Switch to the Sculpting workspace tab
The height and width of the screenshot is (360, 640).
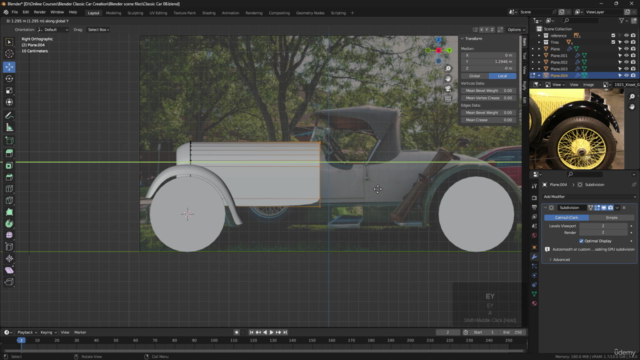pos(135,13)
